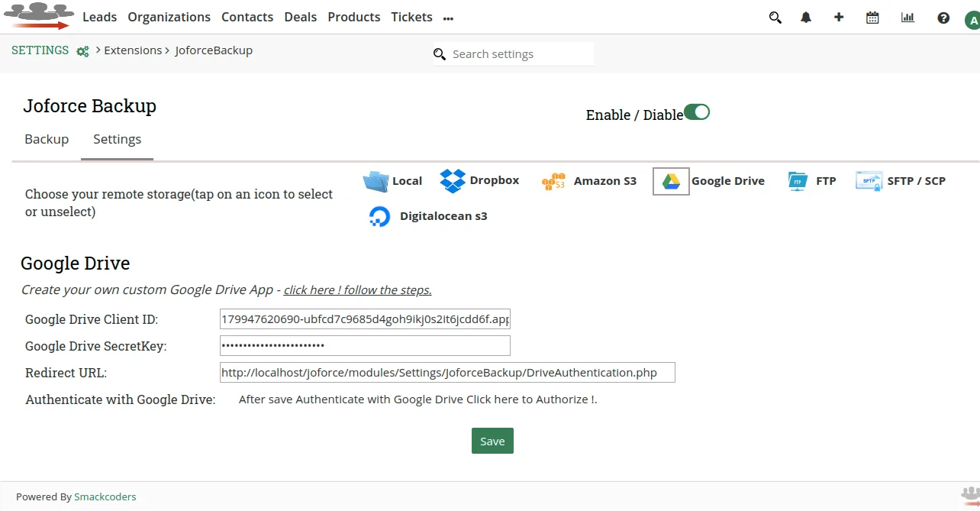Select the Digitalocean s3 storage icon

(x=379, y=217)
